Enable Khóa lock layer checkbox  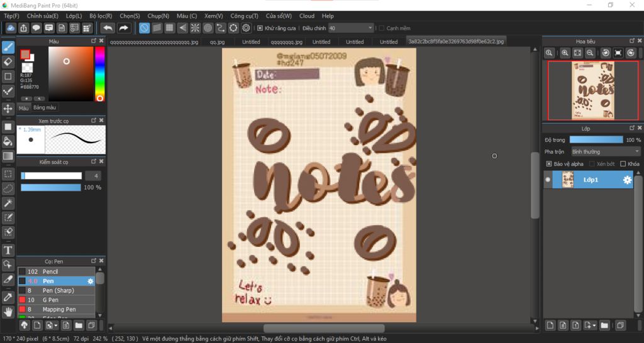623,164
